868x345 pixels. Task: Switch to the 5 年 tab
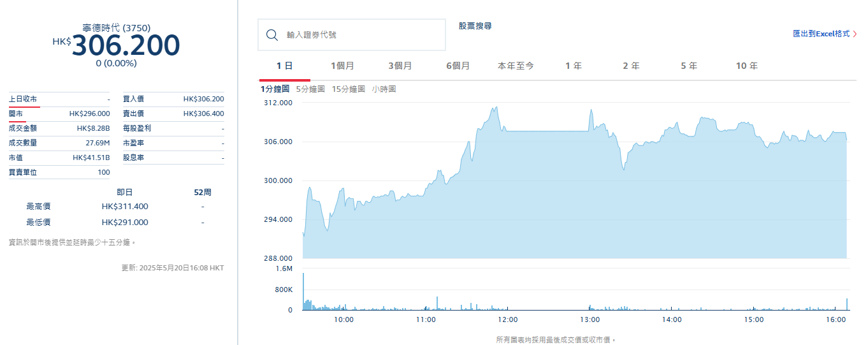(688, 66)
